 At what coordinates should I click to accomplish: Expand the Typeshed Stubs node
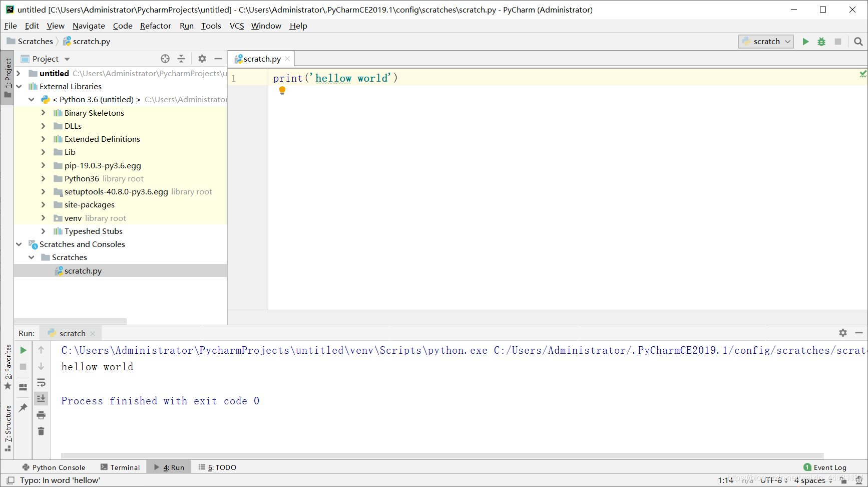pyautogui.click(x=43, y=231)
